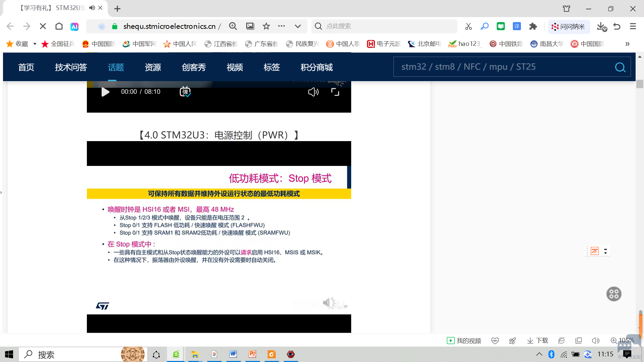Mute the tab audio via speaker icon
The image size is (644, 362).
[92, 8]
